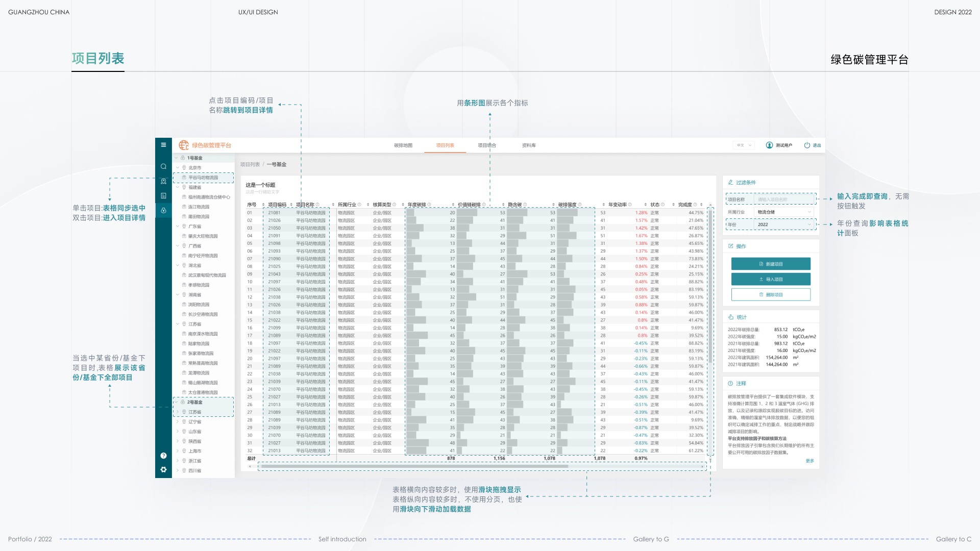Click the 新建项目 button
This screenshot has width=980, height=551.
[771, 264]
